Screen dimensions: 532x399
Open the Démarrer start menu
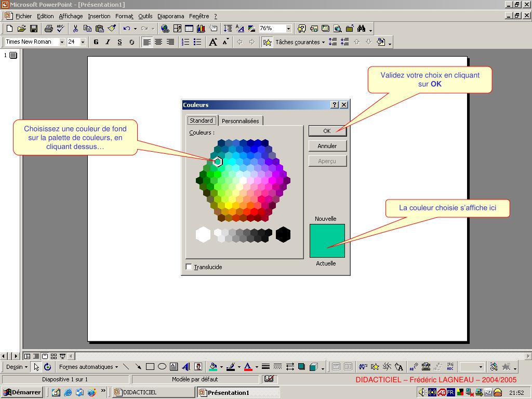coord(22,392)
